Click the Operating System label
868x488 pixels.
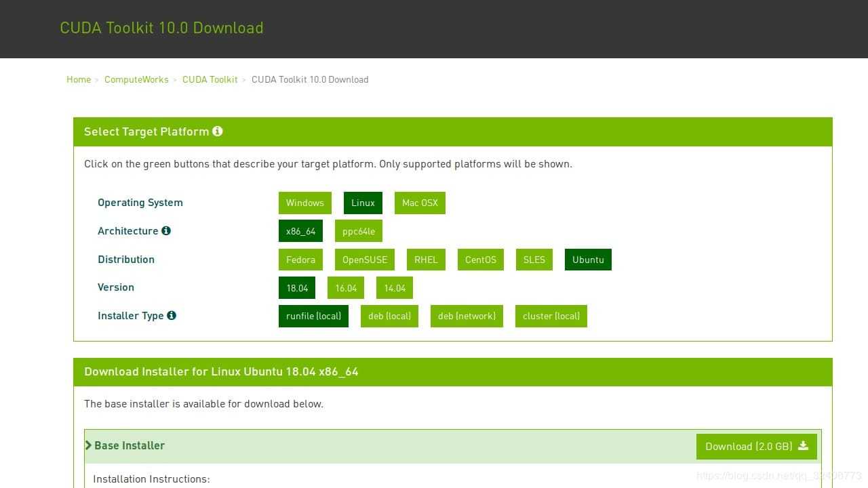click(140, 203)
